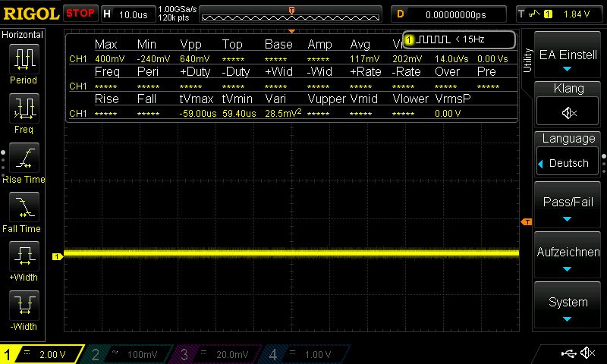Click the frequency counter < 15Hz box
607x364 pixels.
click(x=459, y=39)
